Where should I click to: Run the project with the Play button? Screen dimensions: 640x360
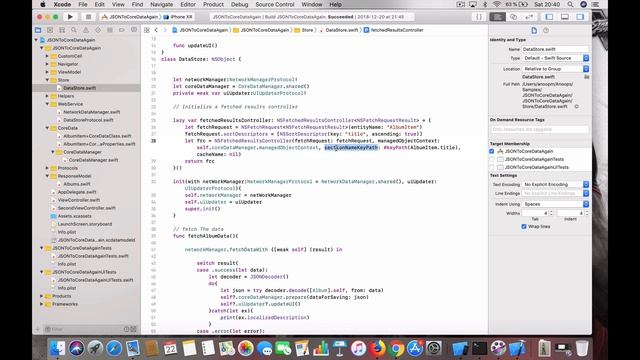coord(70,17)
